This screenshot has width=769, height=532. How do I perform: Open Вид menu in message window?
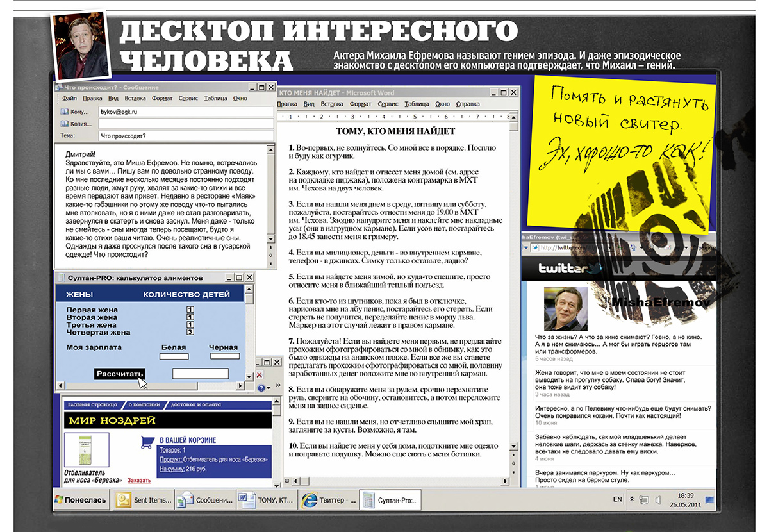pyautogui.click(x=113, y=99)
